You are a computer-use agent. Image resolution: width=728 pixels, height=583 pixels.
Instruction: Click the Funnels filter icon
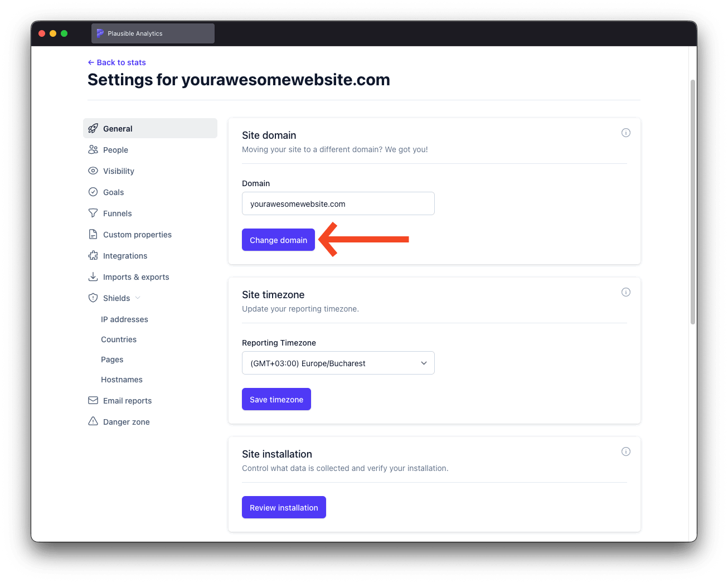pos(93,213)
